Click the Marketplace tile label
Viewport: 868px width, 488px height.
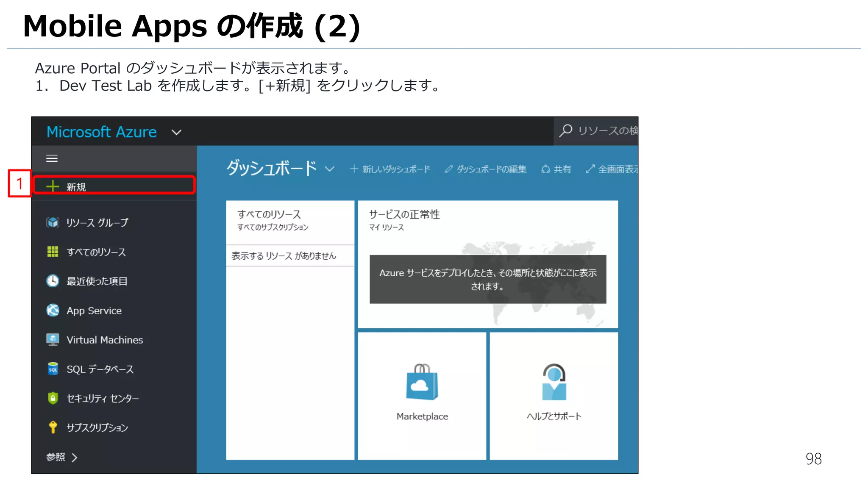click(x=422, y=416)
